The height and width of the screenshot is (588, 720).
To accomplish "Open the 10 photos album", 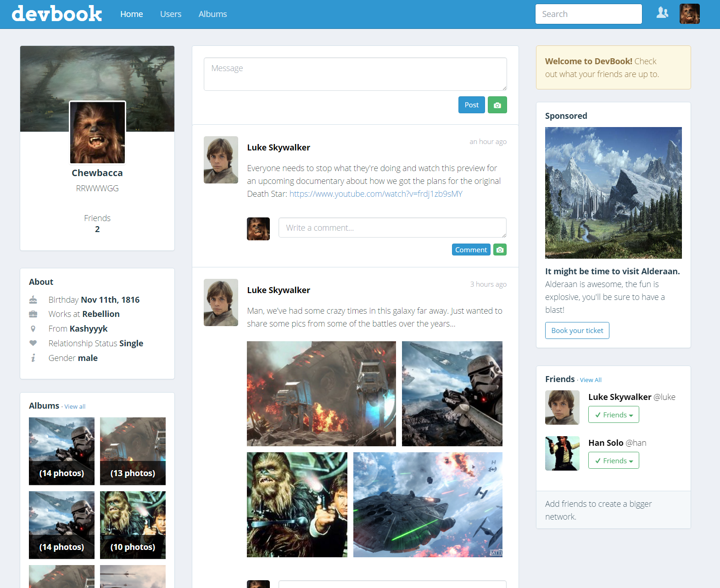I will click(133, 525).
